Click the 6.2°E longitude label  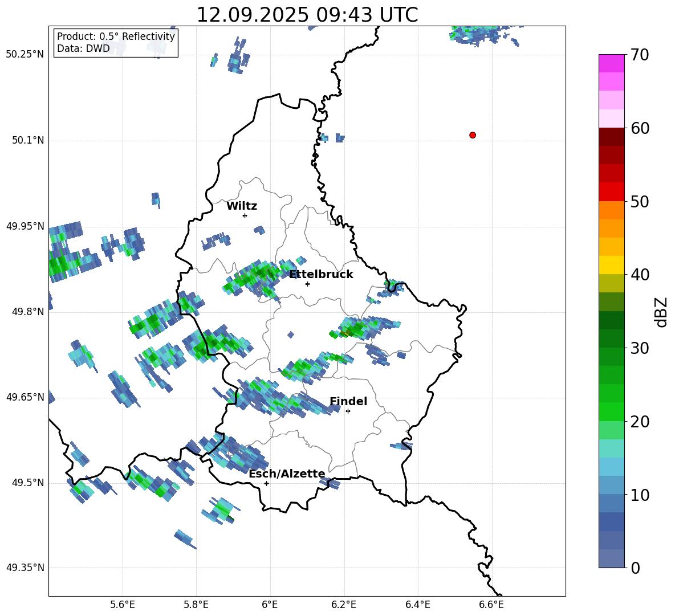(x=344, y=605)
